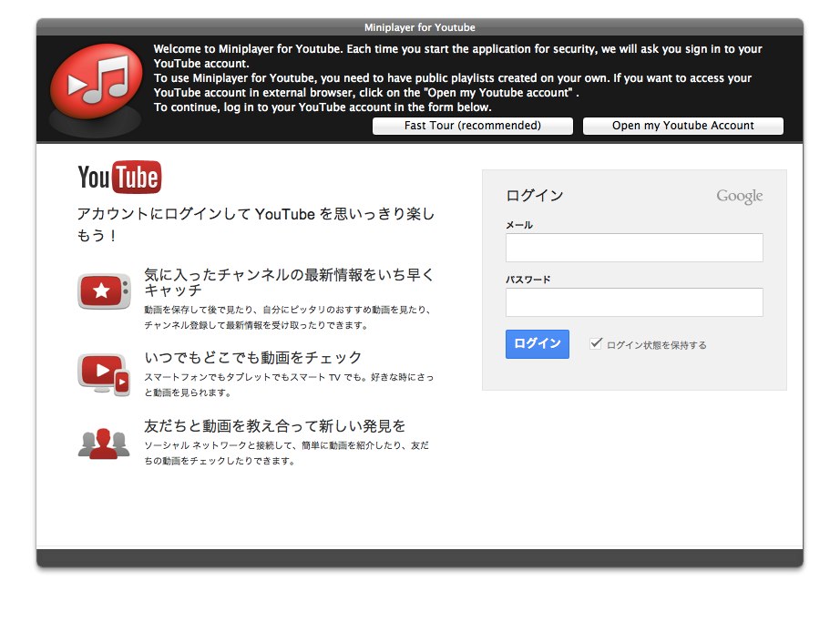Toggle ログイン状態を保持する checkbox
The image size is (840, 622).
coord(596,343)
